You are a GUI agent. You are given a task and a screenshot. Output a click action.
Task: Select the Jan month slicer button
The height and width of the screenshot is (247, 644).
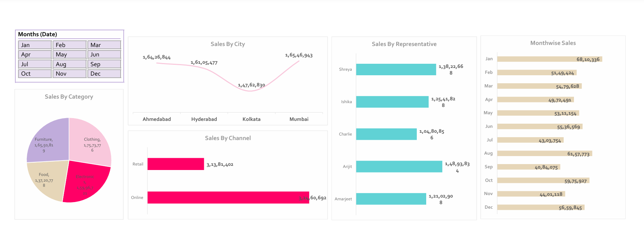tap(34, 45)
